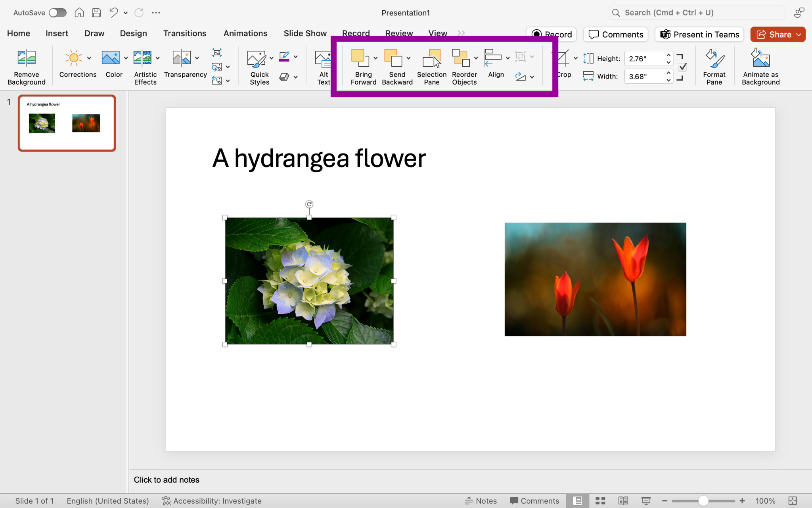The height and width of the screenshot is (508, 812).
Task: Click the Bring Forward icon
Action: click(360, 58)
